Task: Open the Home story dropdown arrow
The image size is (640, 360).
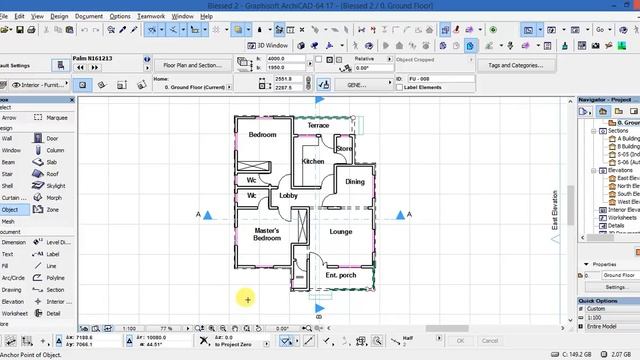Action: 229,87
